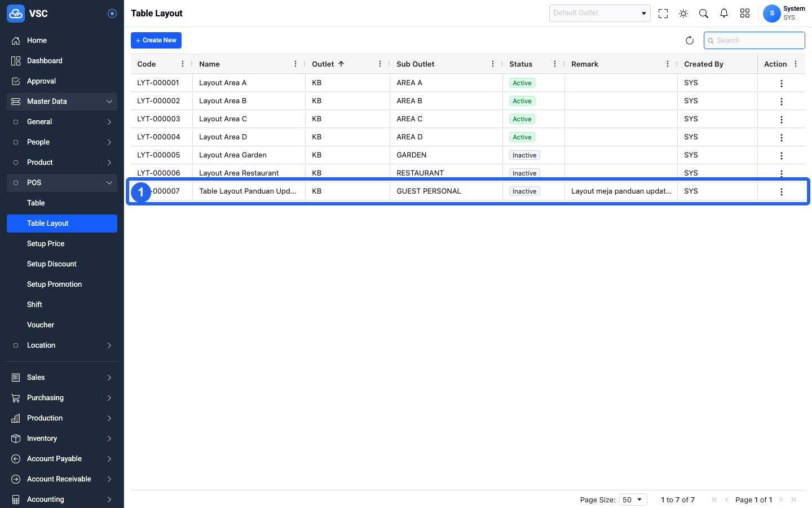This screenshot has height=508, width=812.
Task: Open Approval from the sidebar
Action: [62, 81]
